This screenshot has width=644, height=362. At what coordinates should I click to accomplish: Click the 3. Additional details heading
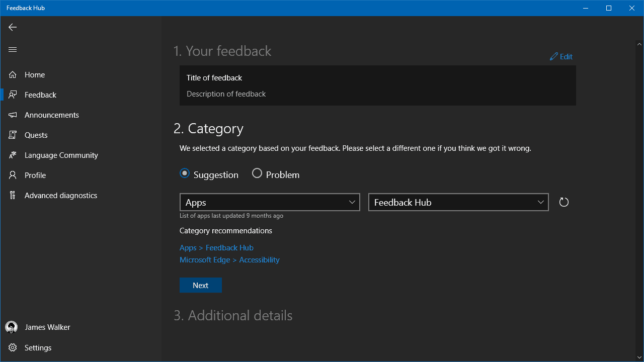(x=233, y=315)
